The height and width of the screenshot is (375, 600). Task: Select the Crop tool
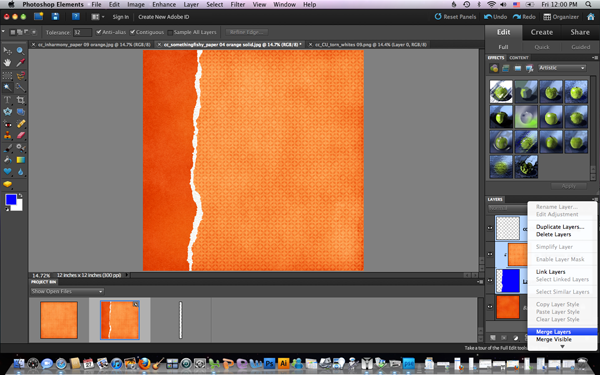click(20, 100)
